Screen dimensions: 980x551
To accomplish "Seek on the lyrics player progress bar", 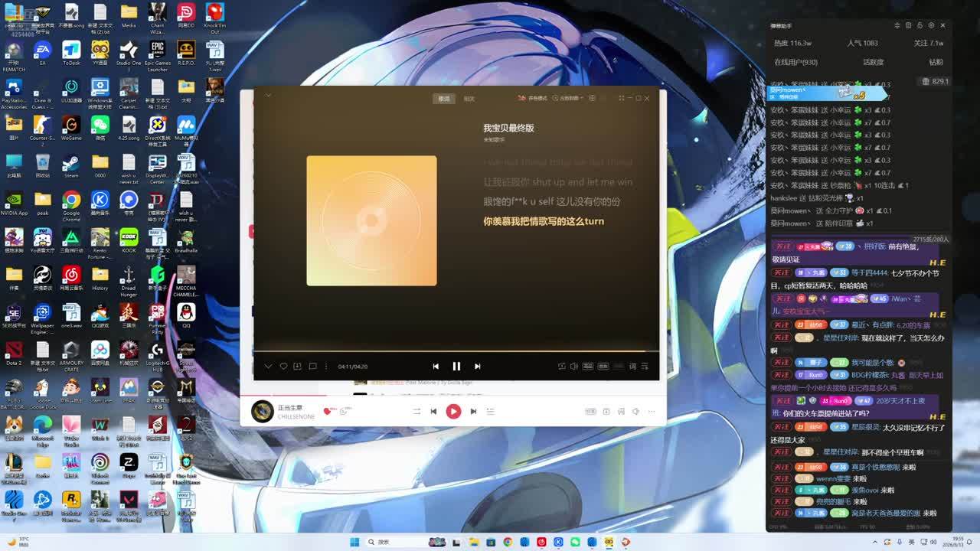I will pos(456,351).
